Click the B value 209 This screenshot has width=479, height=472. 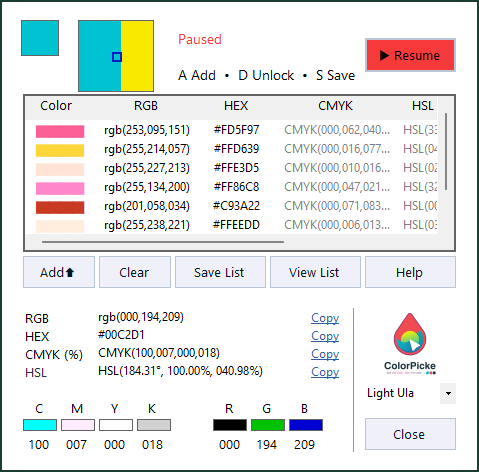(x=304, y=445)
